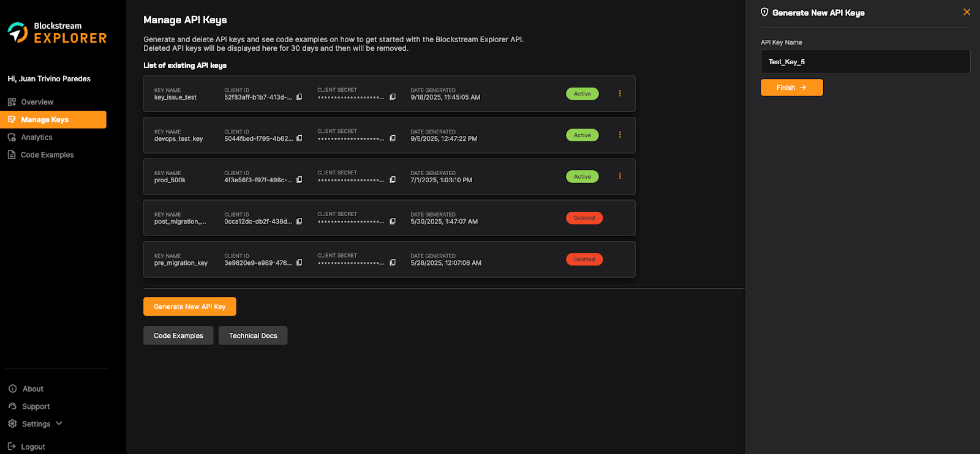The width and height of the screenshot is (980, 454).
Task: Click Active status badge of devops_test_key
Action: tap(582, 135)
